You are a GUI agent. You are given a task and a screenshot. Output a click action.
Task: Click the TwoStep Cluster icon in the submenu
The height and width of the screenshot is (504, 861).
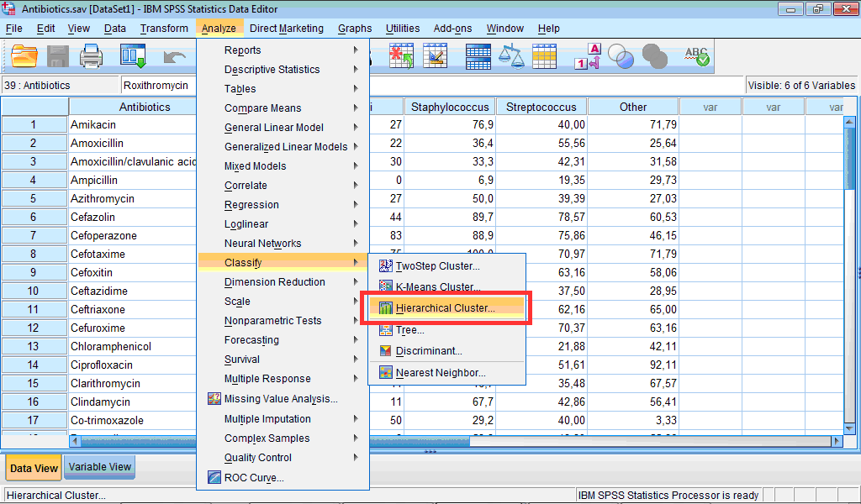[x=385, y=266]
